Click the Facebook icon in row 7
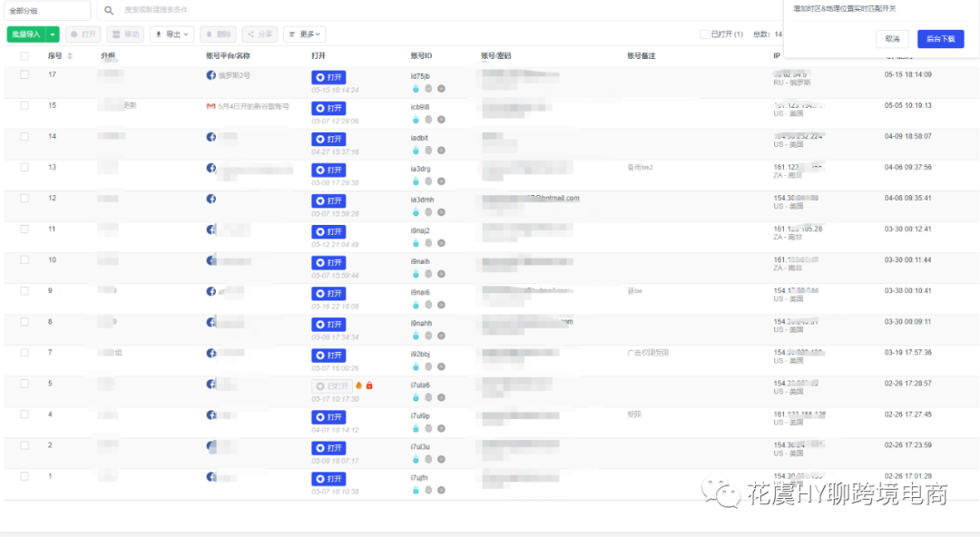The image size is (980, 537). point(211,353)
